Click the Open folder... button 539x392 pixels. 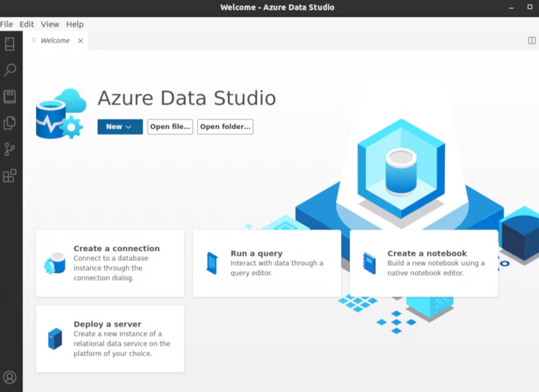click(225, 127)
